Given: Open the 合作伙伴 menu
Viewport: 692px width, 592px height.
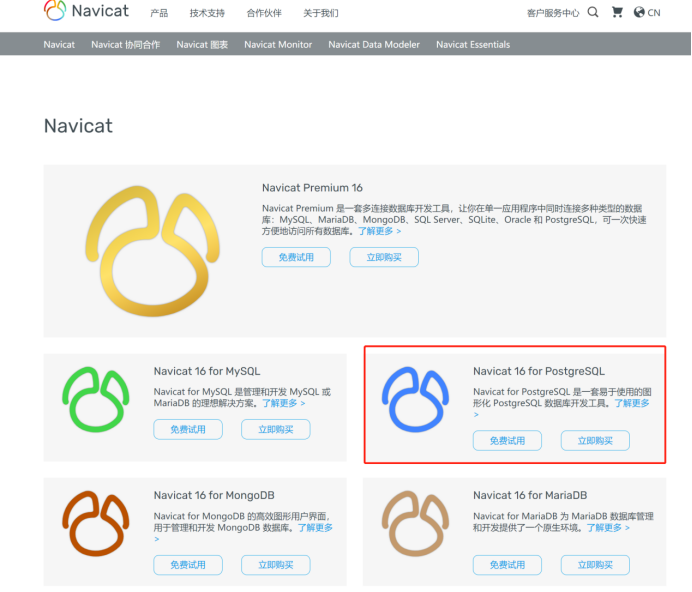Looking at the screenshot, I should coord(264,13).
